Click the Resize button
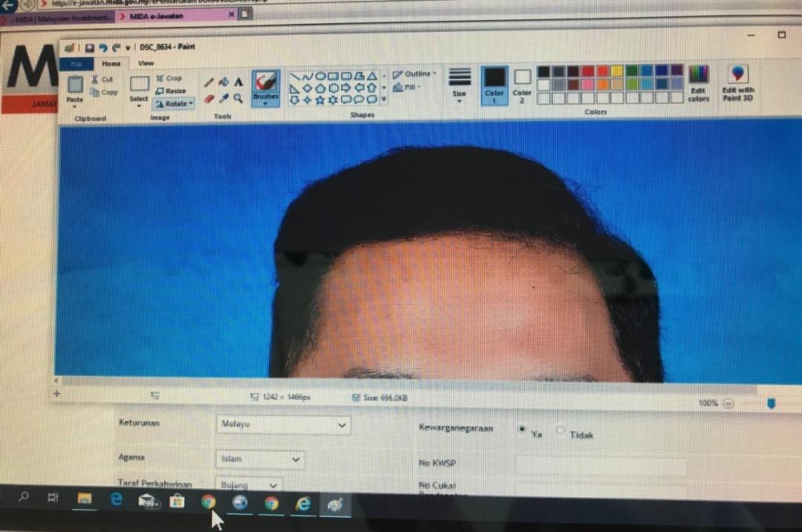 coord(171,91)
